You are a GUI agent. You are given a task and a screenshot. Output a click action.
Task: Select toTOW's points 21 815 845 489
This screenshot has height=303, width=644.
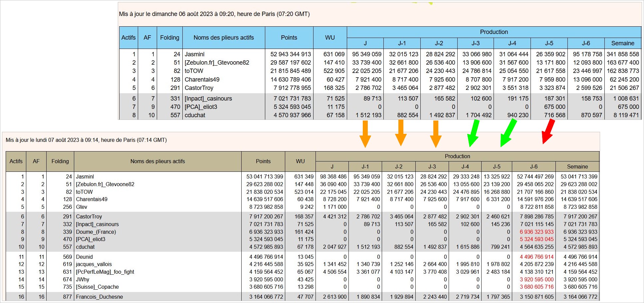click(x=291, y=71)
